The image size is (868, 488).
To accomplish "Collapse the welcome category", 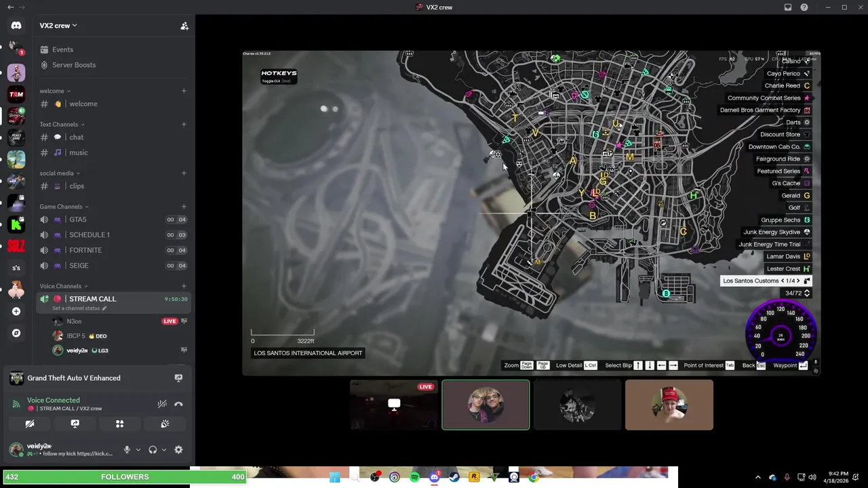I will coord(55,91).
